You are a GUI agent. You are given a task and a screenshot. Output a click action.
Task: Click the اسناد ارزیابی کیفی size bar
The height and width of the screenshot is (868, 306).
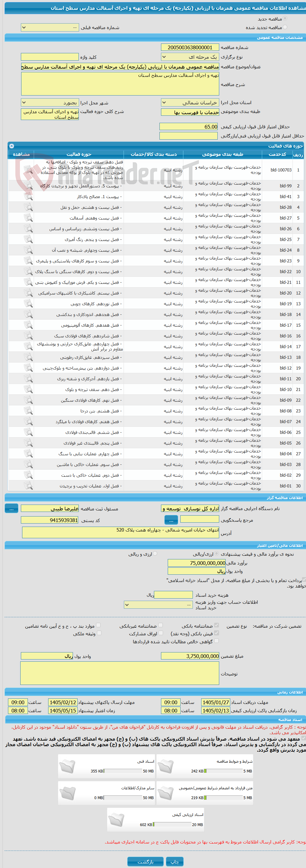(x=172, y=825)
